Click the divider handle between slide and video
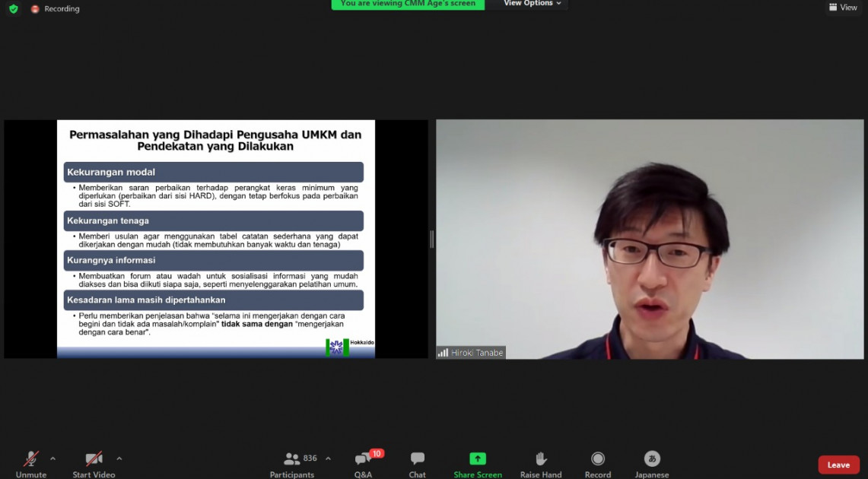The height and width of the screenshot is (479, 868). click(x=432, y=239)
